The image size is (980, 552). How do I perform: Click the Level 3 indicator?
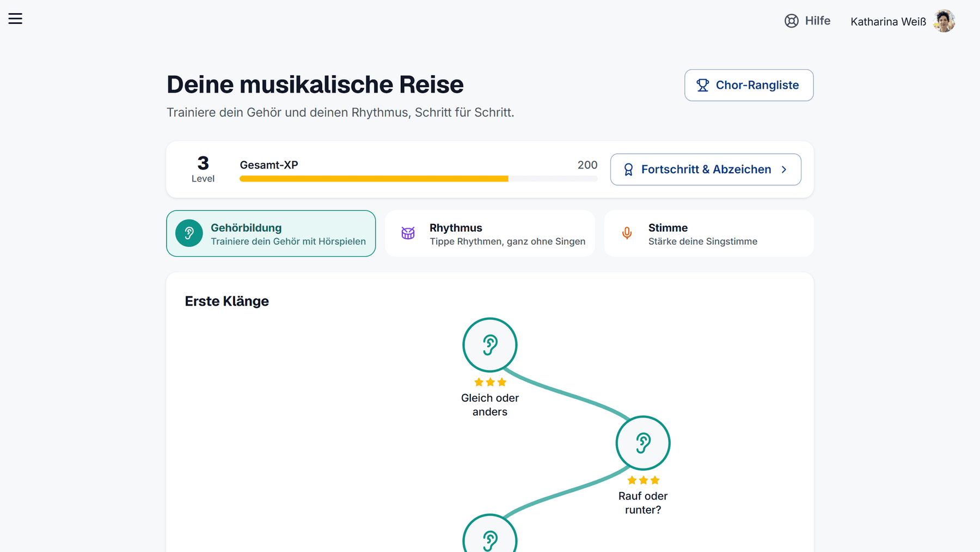click(x=203, y=169)
